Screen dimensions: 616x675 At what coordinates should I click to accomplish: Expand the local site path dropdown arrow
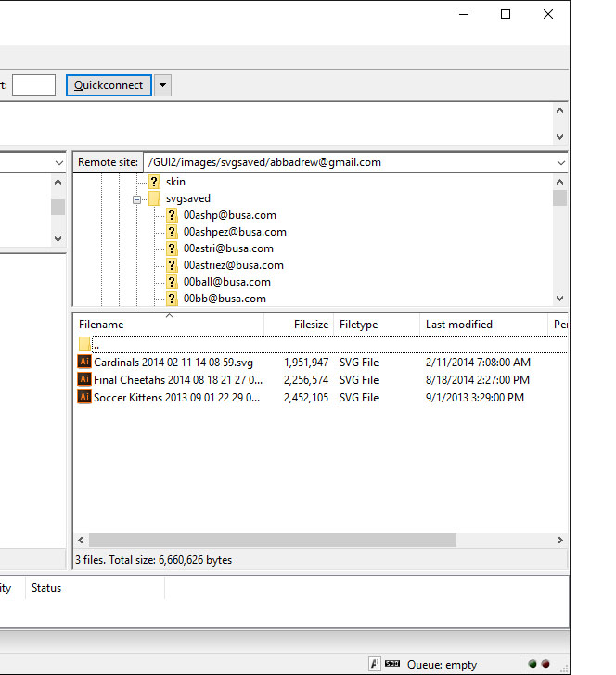tap(59, 163)
